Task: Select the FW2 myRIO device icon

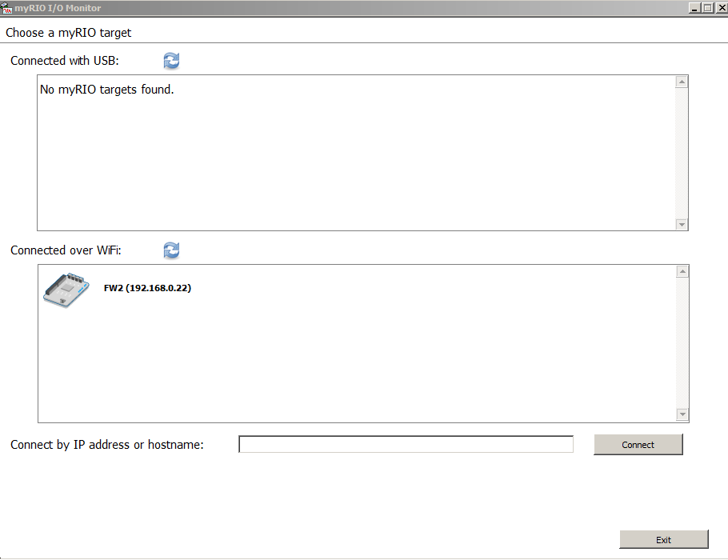Action: pos(66,290)
